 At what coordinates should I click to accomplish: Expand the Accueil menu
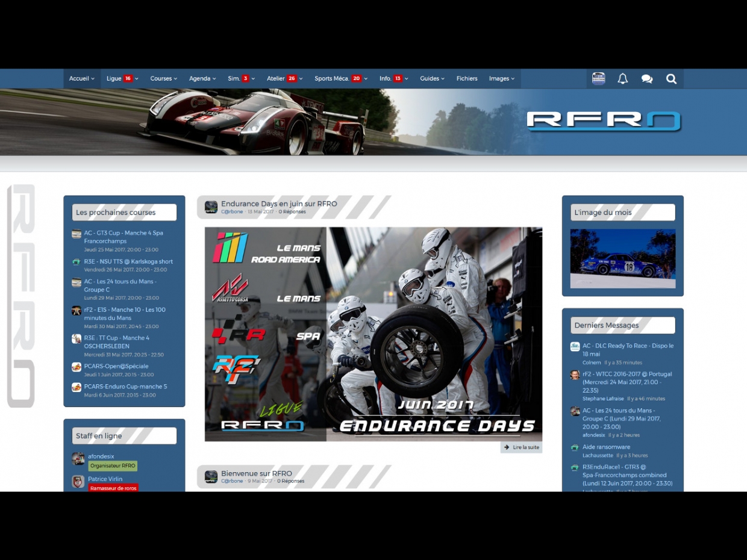pos(82,79)
